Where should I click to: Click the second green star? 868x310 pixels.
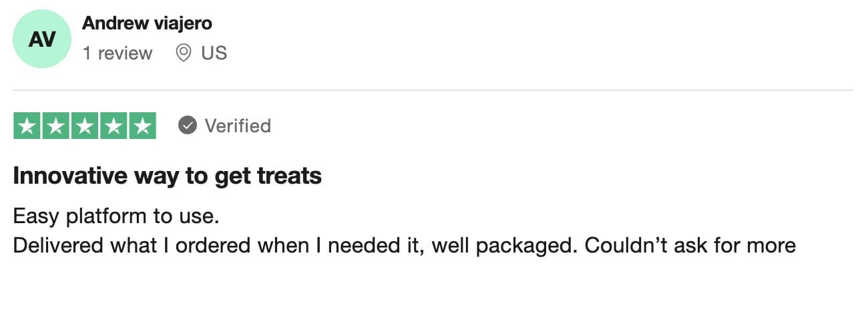tap(56, 126)
